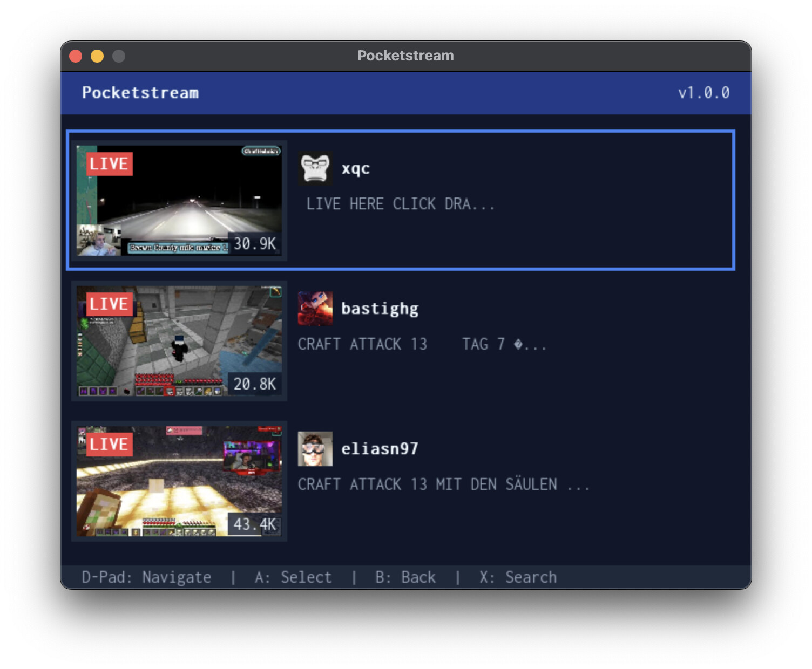
Task: Click the LIVE badge on bastighg's stream
Action: pos(109,304)
